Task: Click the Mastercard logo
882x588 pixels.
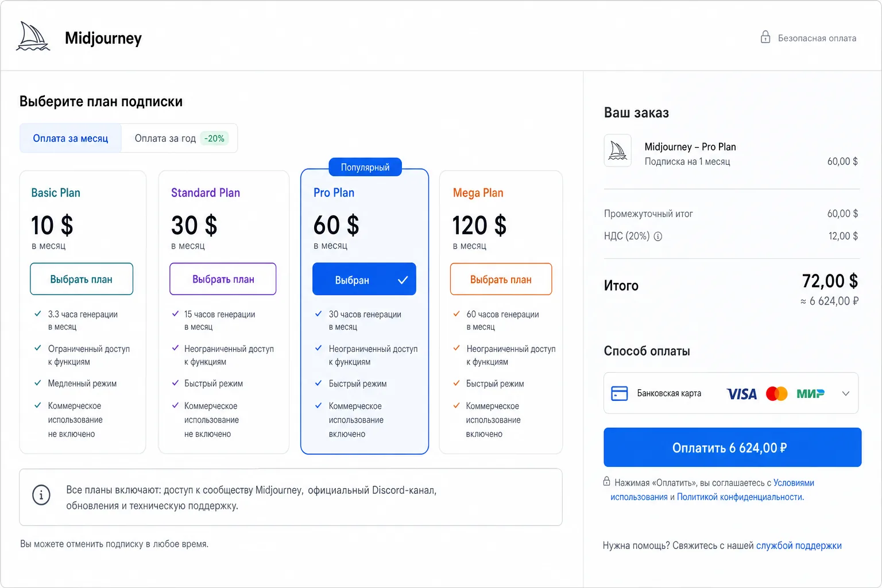Action: [x=777, y=394]
